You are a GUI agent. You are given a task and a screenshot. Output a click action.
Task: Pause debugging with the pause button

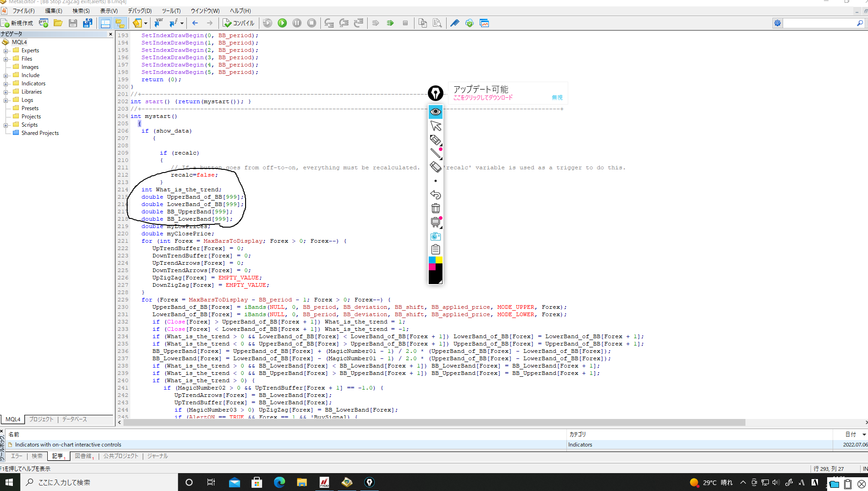297,23
